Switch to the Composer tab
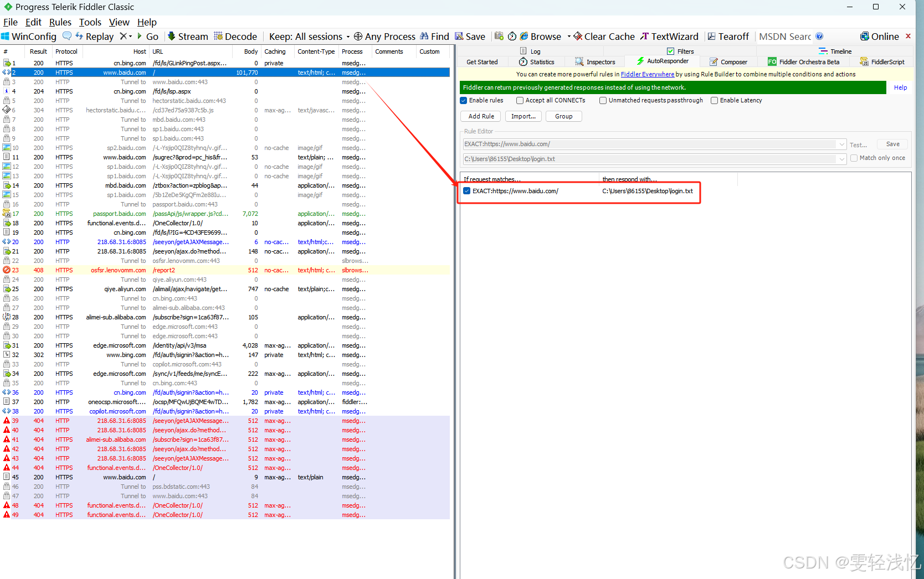 (x=728, y=62)
